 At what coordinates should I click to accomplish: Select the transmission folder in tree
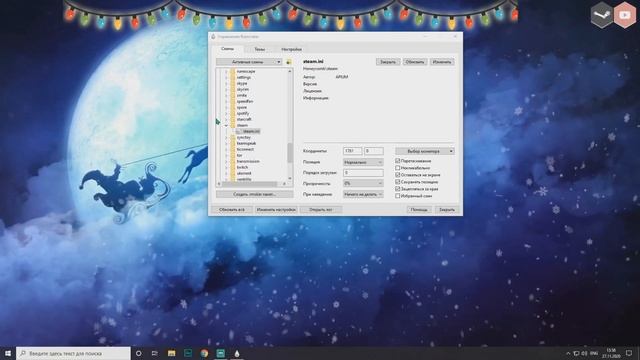248,161
